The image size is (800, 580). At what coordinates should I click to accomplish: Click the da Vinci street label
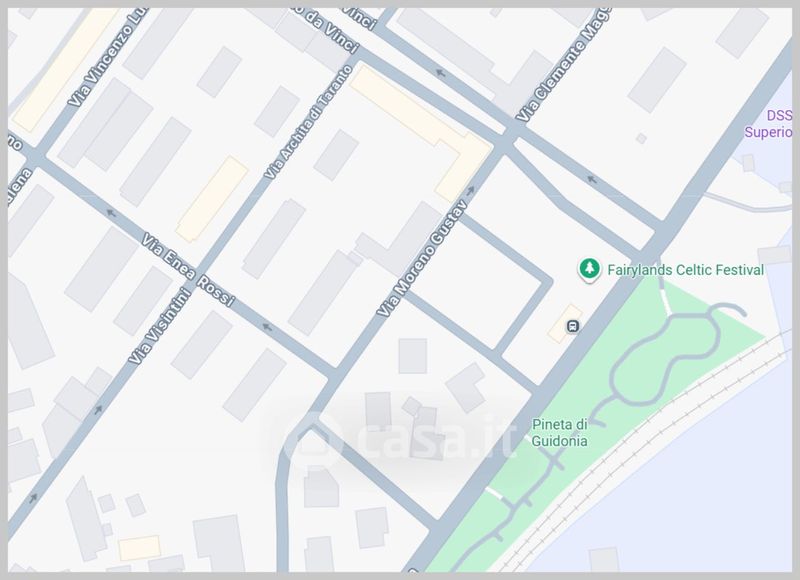332,30
